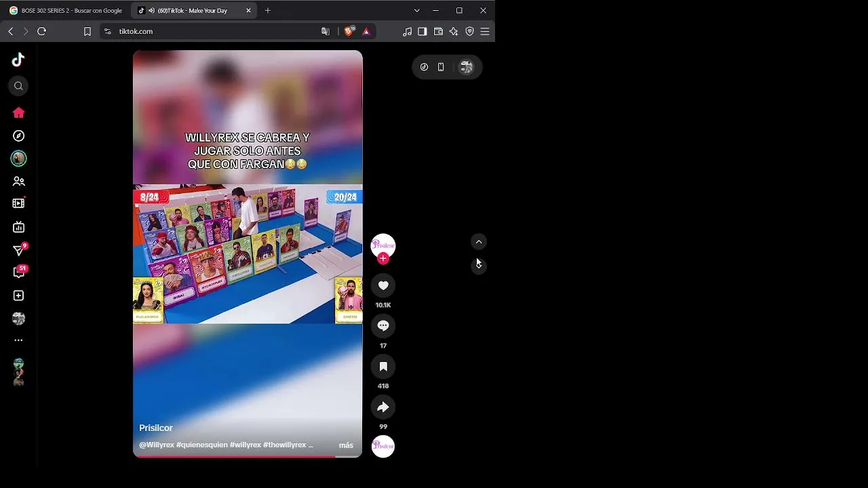Click the TikTok logo in sidebar
868x488 pixels.
click(x=18, y=60)
